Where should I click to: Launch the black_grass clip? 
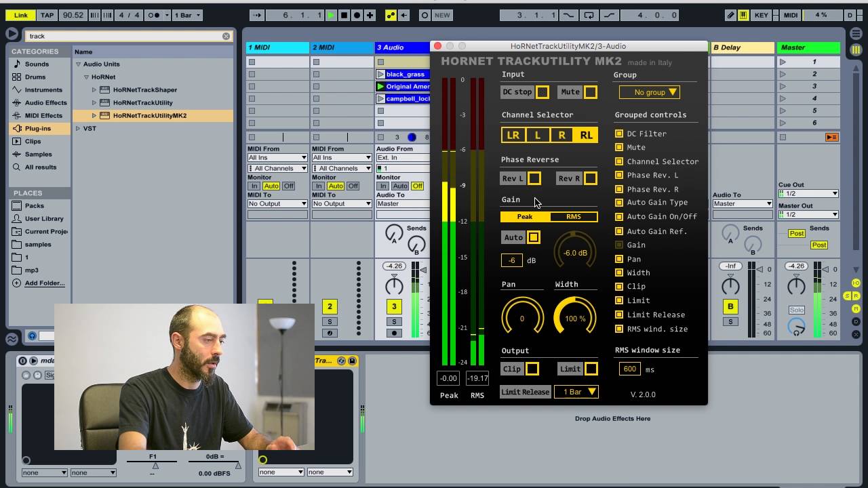point(381,74)
